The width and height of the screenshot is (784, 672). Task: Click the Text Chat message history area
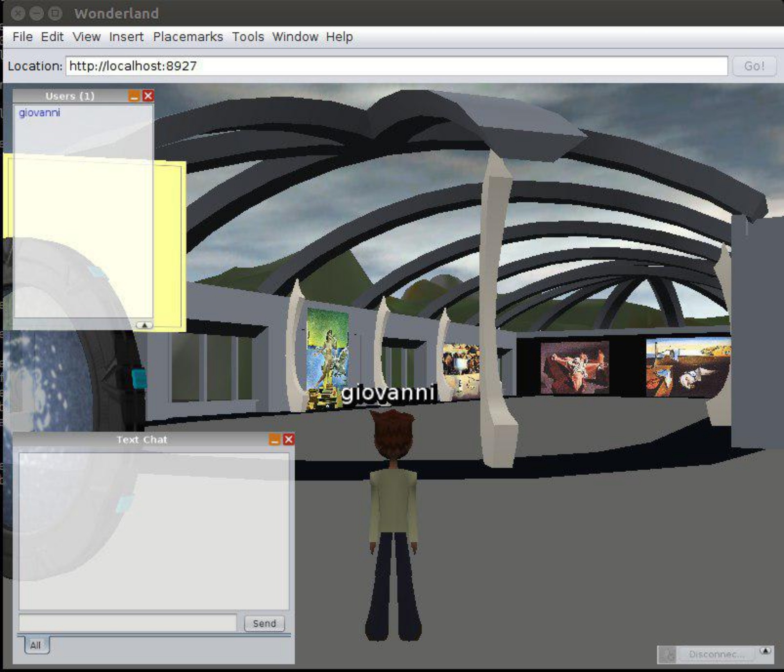(x=154, y=531)
